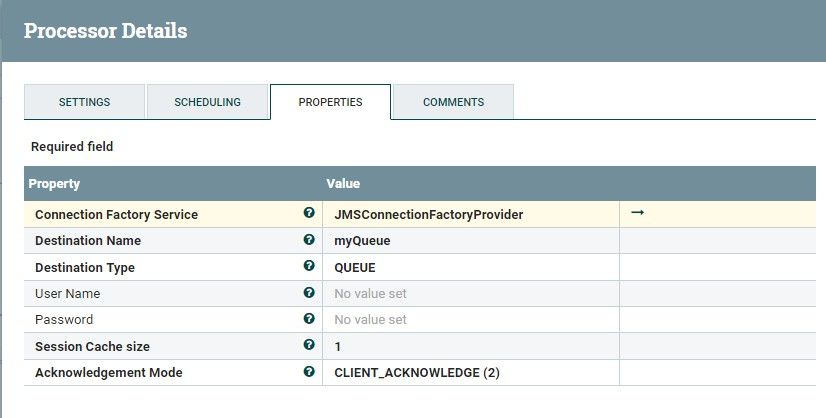Open the Comments tab

click(453, 102)
